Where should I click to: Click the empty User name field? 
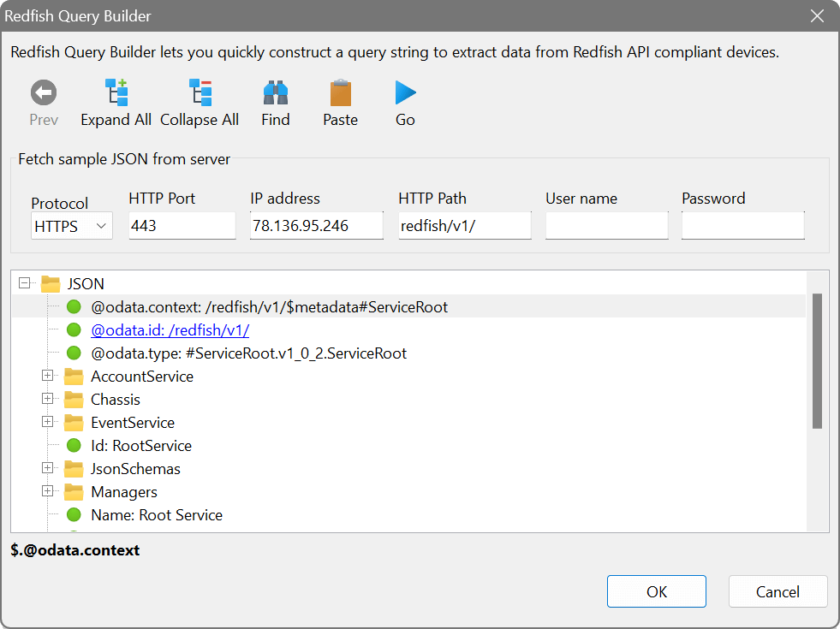coord(606,225)
